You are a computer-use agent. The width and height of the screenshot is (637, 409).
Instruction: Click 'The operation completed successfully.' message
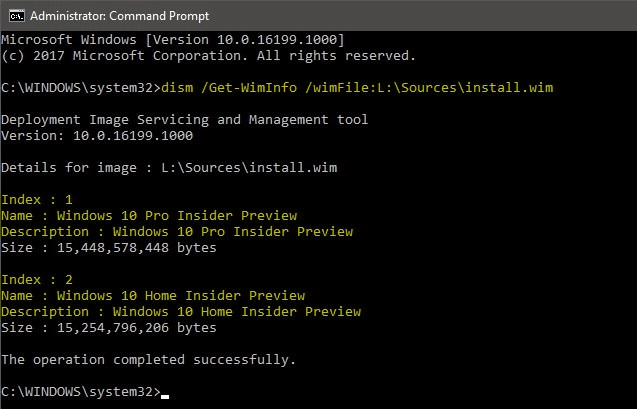(148, 359)
